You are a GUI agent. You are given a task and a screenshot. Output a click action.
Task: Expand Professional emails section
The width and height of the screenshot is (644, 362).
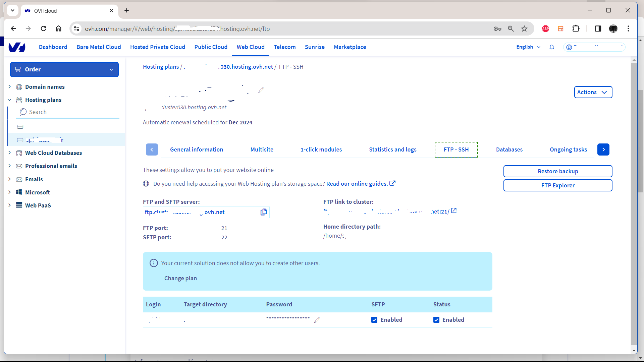pos(10,166)
